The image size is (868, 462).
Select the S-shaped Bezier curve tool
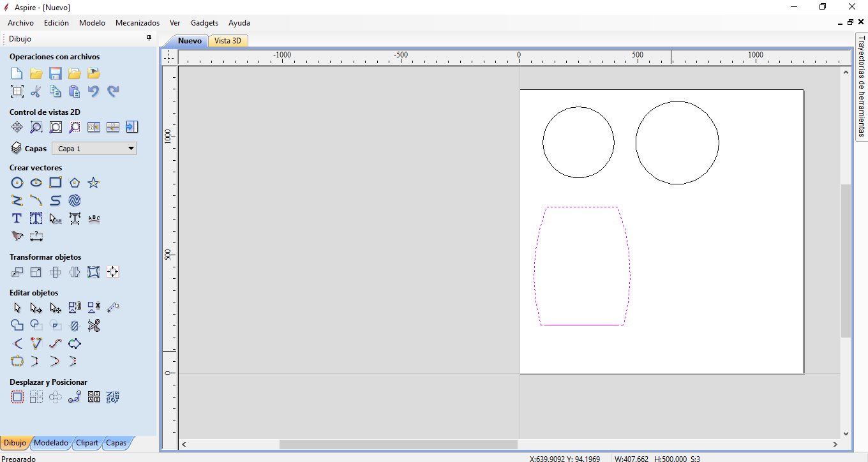[x=56, y=201]
